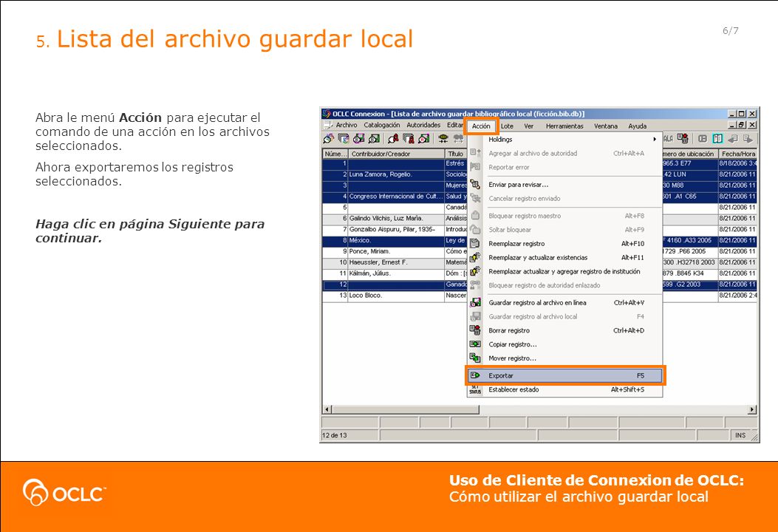778x532 pixels.
Task: Click the search authority file toolbar icon
Action: (394, 138)
